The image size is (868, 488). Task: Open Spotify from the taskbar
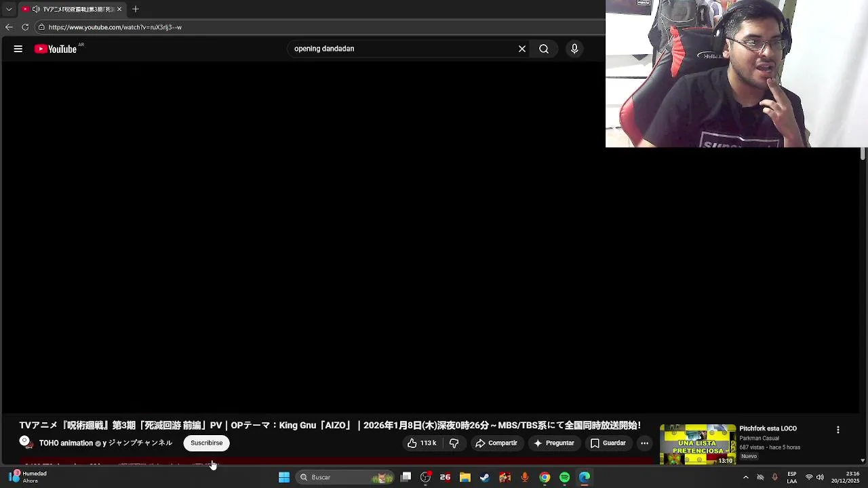click(564, 477)
